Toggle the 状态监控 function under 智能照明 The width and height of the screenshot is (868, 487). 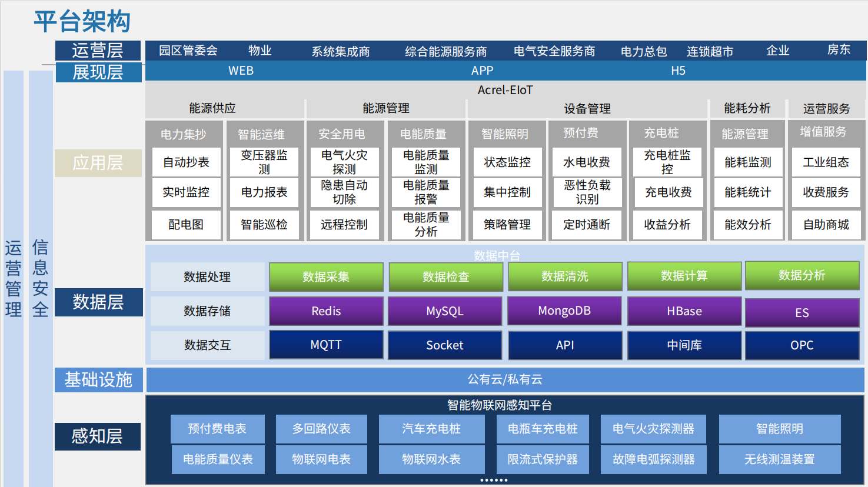(x=507, y=162)
